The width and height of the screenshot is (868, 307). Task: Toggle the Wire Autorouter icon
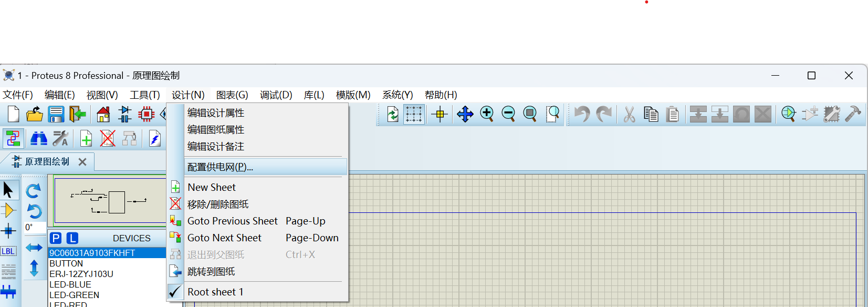coord(13,139)
